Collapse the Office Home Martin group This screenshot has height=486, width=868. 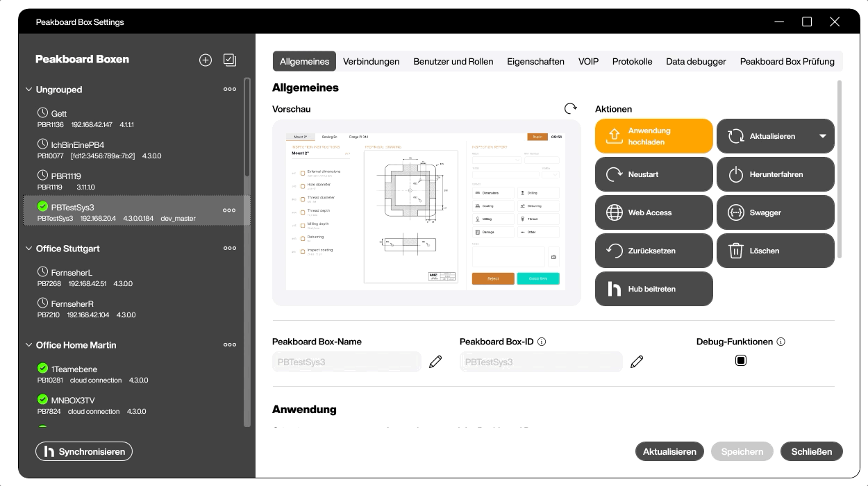tap(29, 345)
